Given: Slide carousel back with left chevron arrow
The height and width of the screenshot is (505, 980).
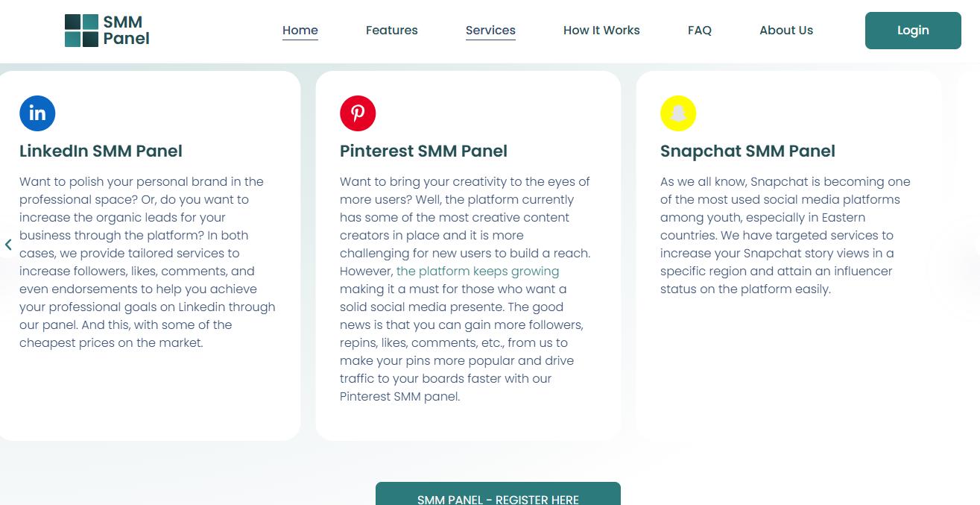Looking at the screenshot, I should click(x=8, y=245).
